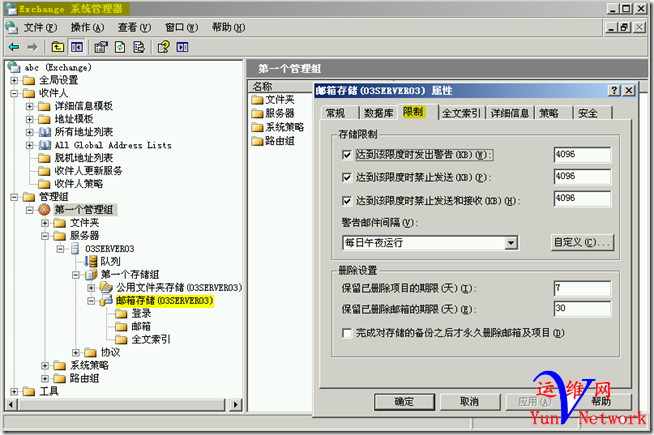Viewport: 654px width, 435px height.
Task: Click the 确定 button
Action: [404, 402]
